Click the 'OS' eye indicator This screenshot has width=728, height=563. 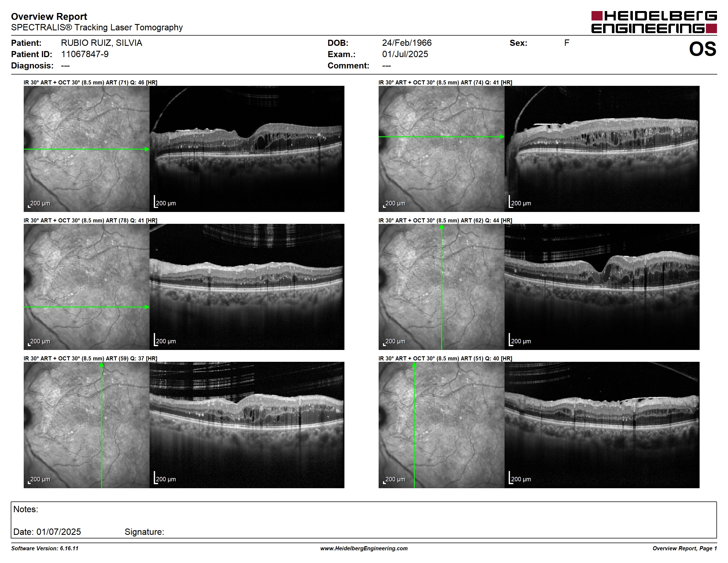coord(703,49)
